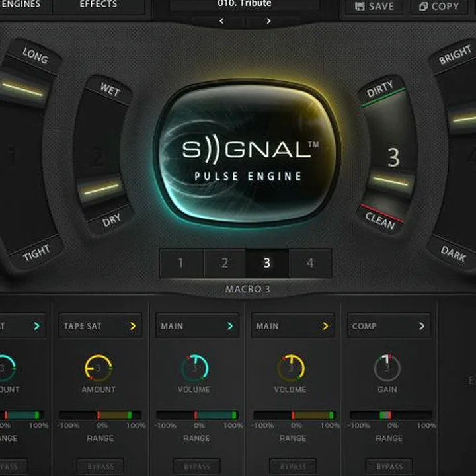This screenshot has height=476, width=476.
Task: Click the white arrow beside COMP
Action: [x=422, y=326]
